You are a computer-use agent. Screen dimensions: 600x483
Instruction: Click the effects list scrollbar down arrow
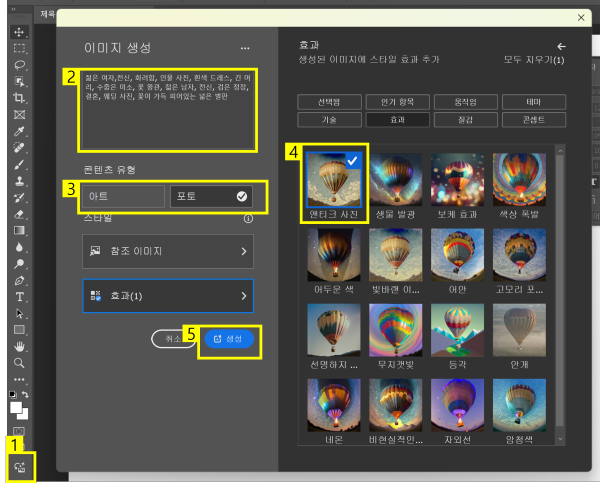pyautogui.click(x=560, y=439)
